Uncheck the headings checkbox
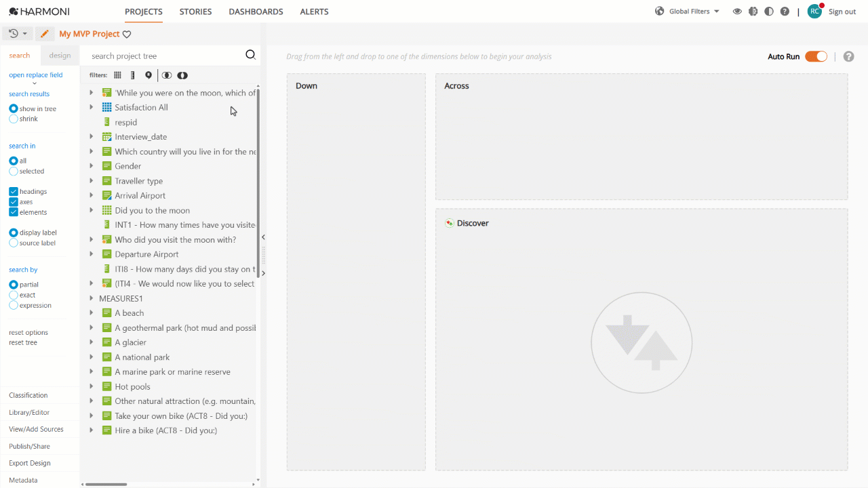Viewport: 868px width, 488px height. (x=14, y=192)
